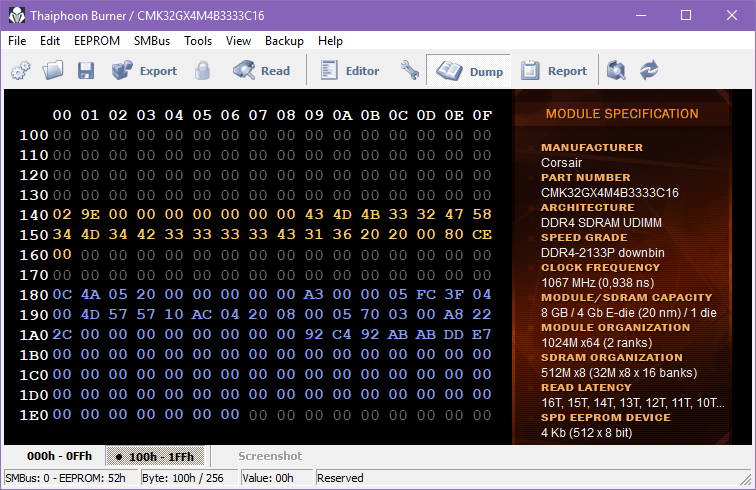The image size is (756, 490).
Task: Open the SMBus menu
Action: coord(152,41)
